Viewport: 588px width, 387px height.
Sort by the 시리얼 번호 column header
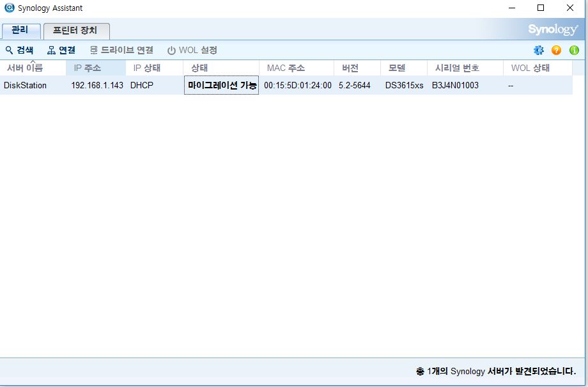point(465,68)
